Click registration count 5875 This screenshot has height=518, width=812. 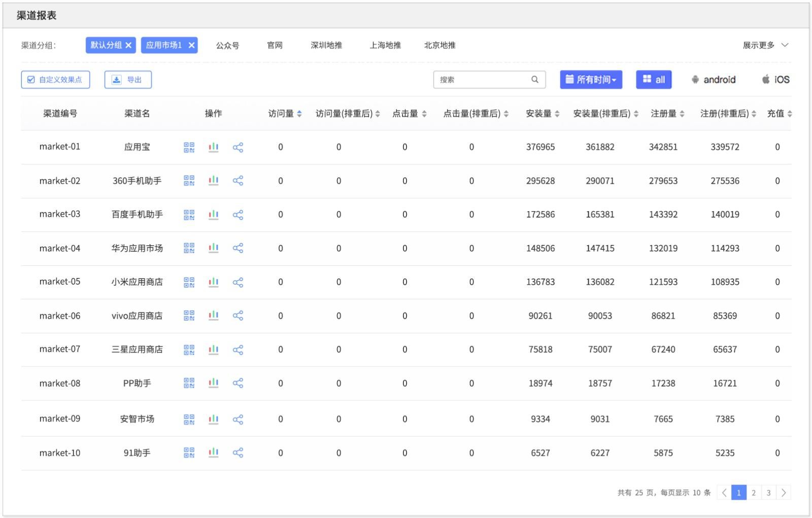click(x=663, y=453)
